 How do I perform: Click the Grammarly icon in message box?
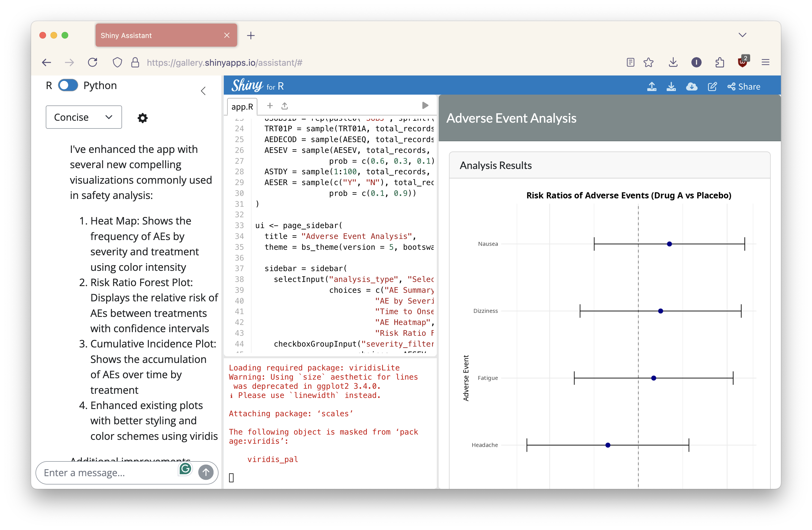[x=185, y=469]
